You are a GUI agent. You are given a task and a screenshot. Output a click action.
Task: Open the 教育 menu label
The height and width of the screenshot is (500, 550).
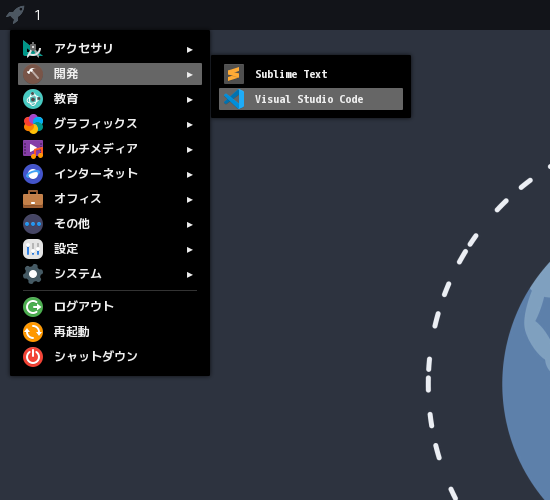point(66,99)
